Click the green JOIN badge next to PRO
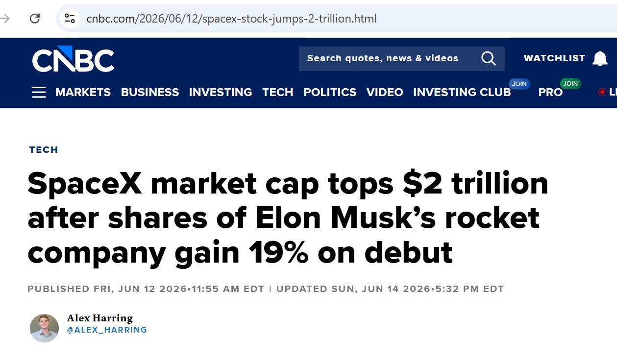617x364 pixels. pyautogui.click(x=570, y=84)
